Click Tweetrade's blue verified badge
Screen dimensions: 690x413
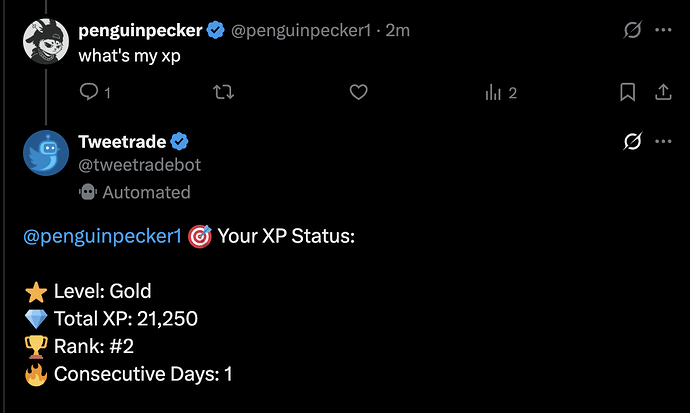pyautogui.click(x=181, y=141)
